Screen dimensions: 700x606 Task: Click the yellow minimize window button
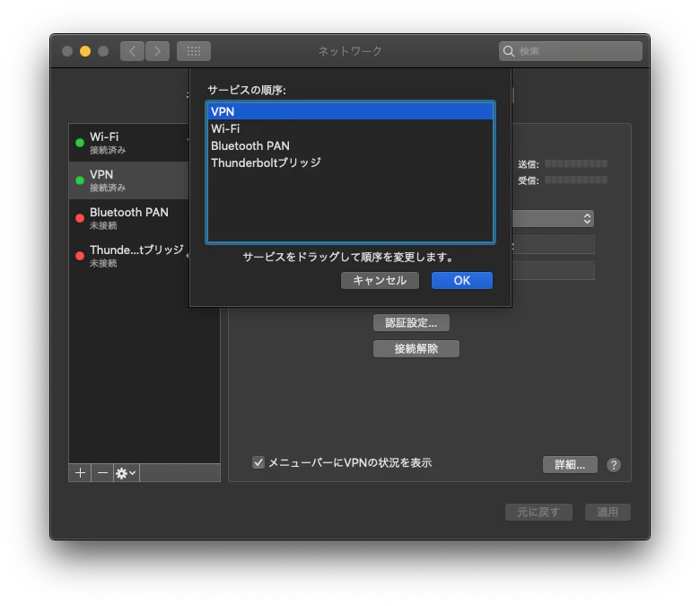point(85,51)
